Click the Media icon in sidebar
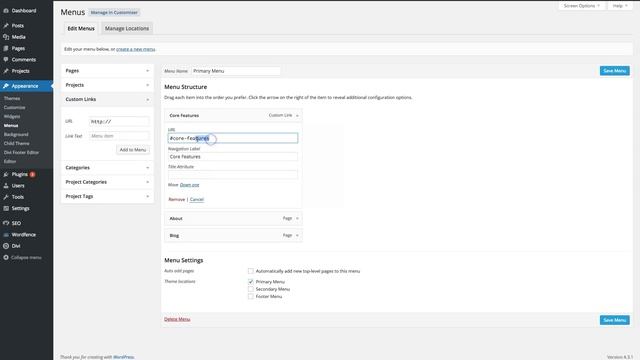The image size is (640, 360). [x=6, y=37]
